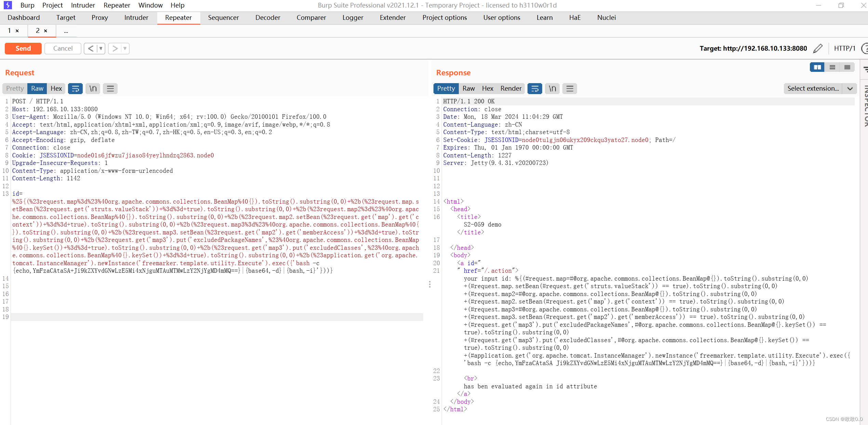Toggle word wrap icon in Response panel

(x=535, y=89)
